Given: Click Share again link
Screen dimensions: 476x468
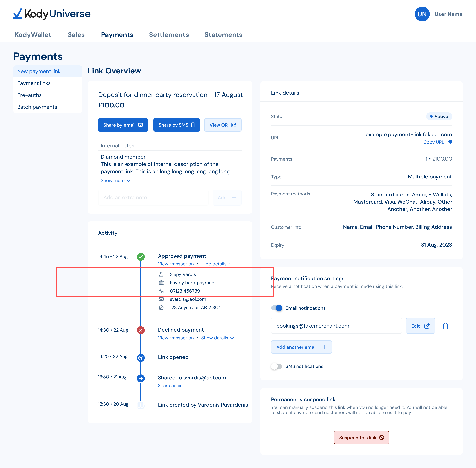Looking at the screenshot, I should coord(170,385).
